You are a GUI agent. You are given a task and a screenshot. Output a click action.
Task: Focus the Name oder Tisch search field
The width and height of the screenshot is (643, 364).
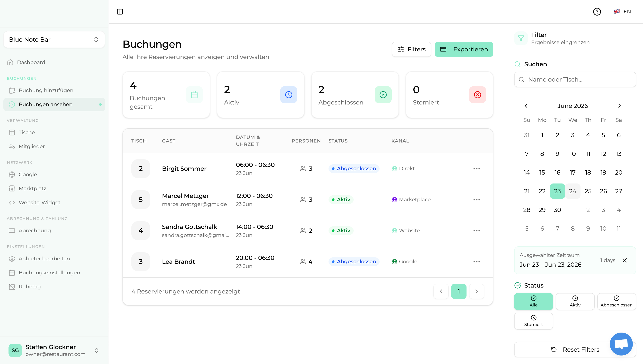575,79
